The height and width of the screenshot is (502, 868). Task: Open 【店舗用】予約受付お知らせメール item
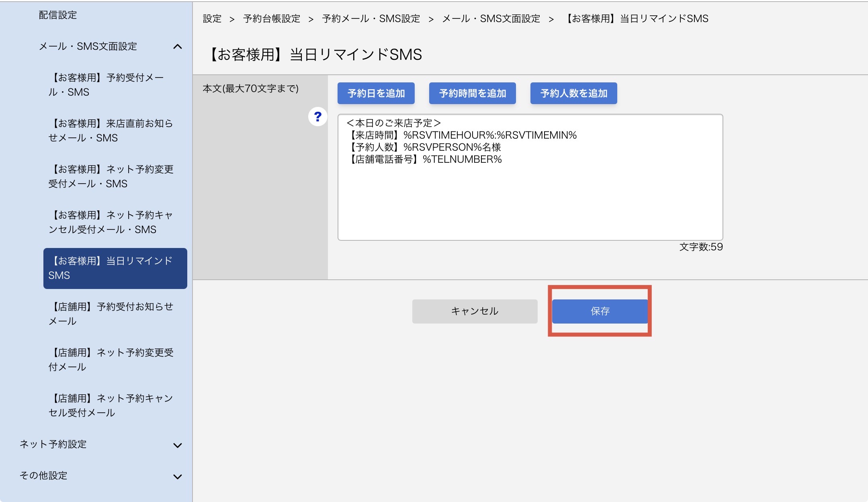(111, 314)
